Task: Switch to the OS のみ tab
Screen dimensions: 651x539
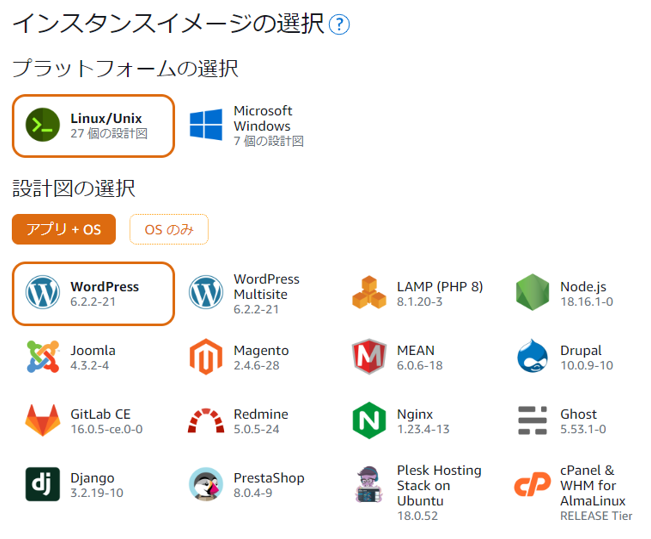Action: coord(169,229)
